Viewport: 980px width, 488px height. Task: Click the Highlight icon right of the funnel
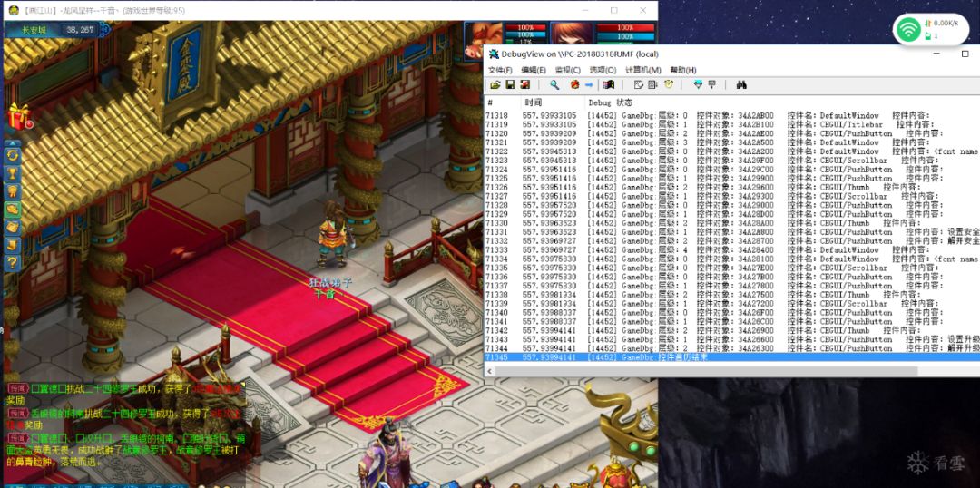click(712, 85)
